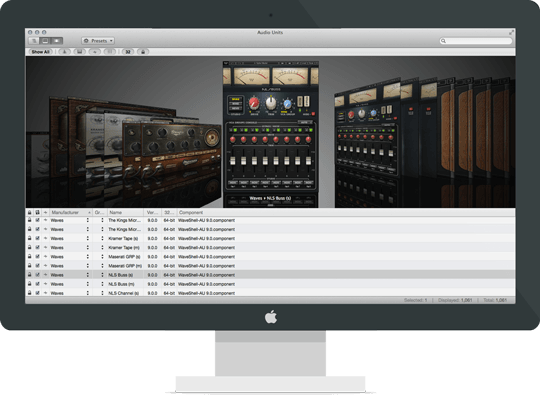Click arrow icon on Kramer Tape (m) row
The height and width of the screenshot is (395, 540).
coord(45,247)
